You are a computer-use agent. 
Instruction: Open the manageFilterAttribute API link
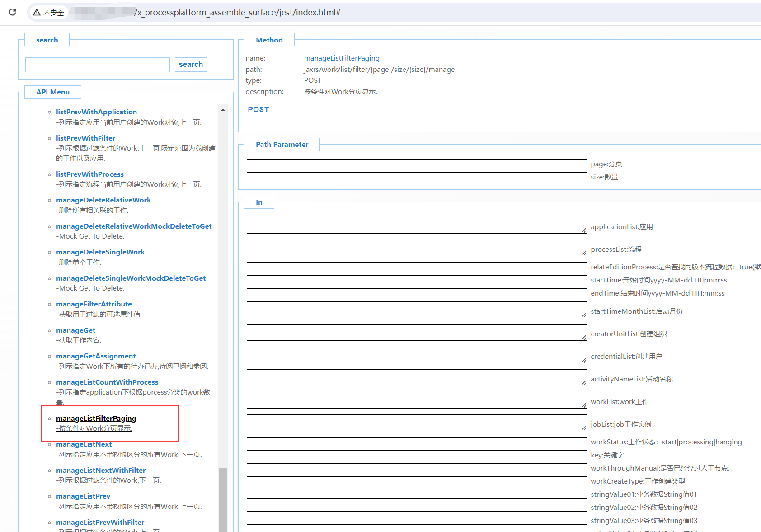pyautogui.click(x=94, y=304)
